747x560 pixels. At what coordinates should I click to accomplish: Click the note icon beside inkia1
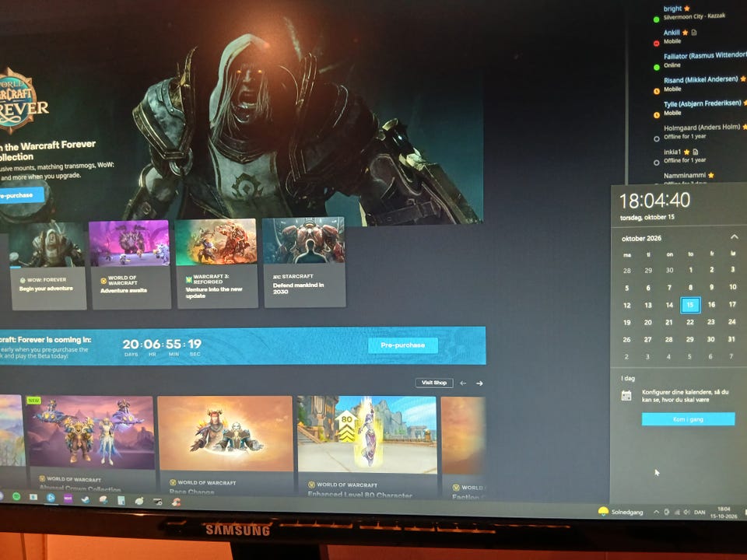pos(696,152)
